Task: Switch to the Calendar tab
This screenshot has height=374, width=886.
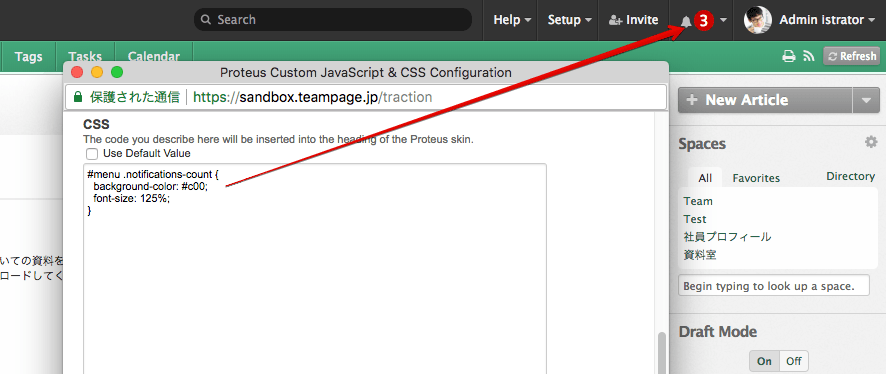Action: (x=154, y=56)
